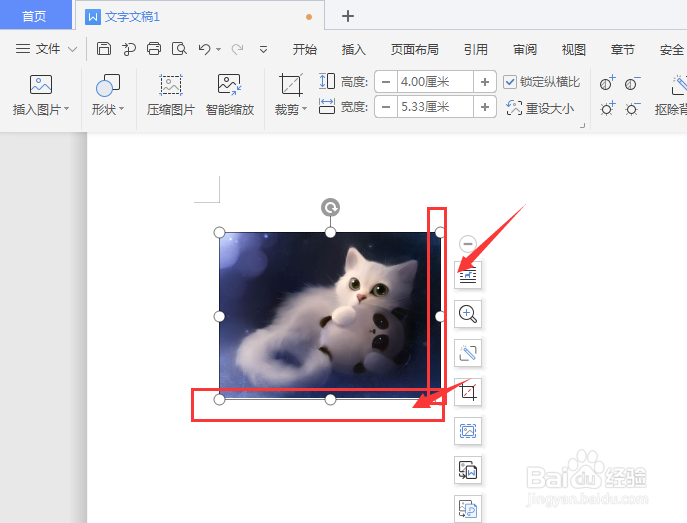The width and height of the screenshot is (687, 523).
Task: Decrease width with the minus stepper
Action: [386, 107]
